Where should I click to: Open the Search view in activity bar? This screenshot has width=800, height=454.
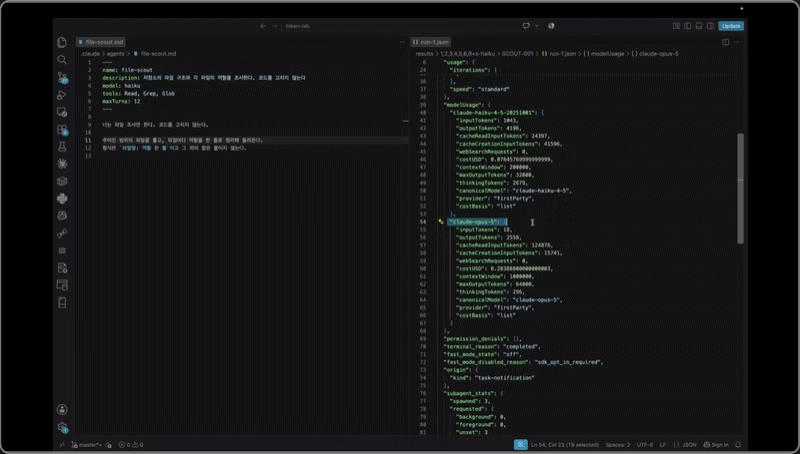[62, 60]
